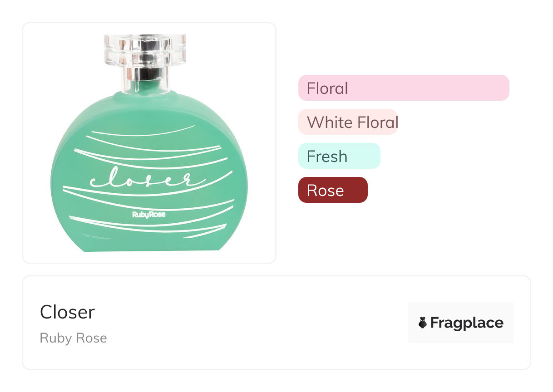Image resolution: width=553 pixels, height=392 pixels.
Task: Click the 'Floral' label text
Action: pyautogui.click(x=327, y=88)
